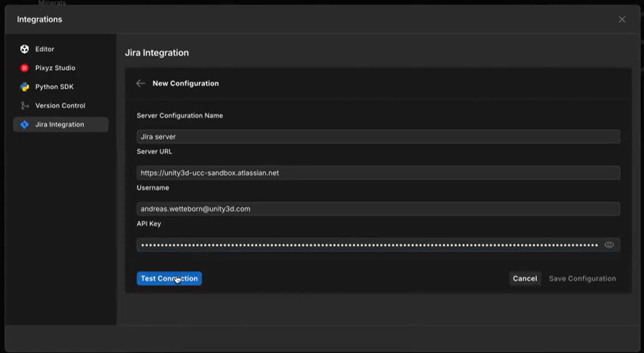This screenshot has width=644, height=353.
Task: Click the Server URL field label
Action: click(154, 151)
